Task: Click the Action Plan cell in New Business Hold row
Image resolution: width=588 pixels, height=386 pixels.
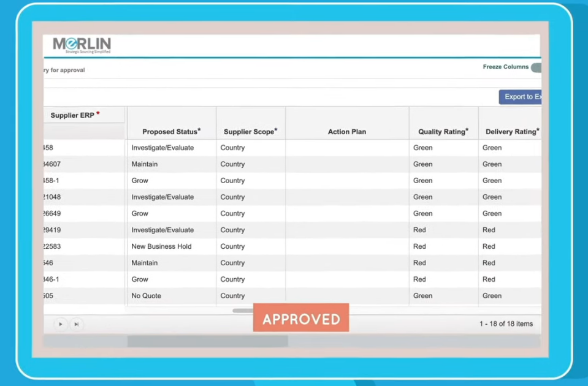Action: [346, 246]
